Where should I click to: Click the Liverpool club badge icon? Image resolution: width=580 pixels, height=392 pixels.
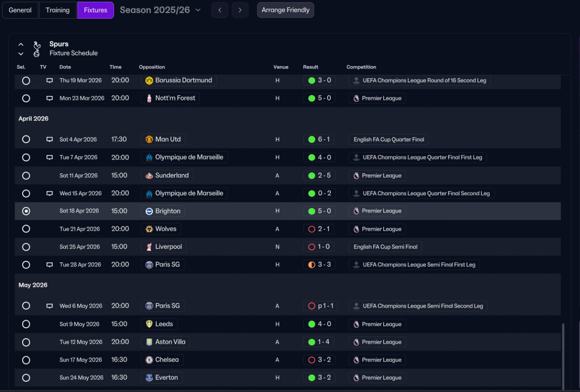point(149,247)
